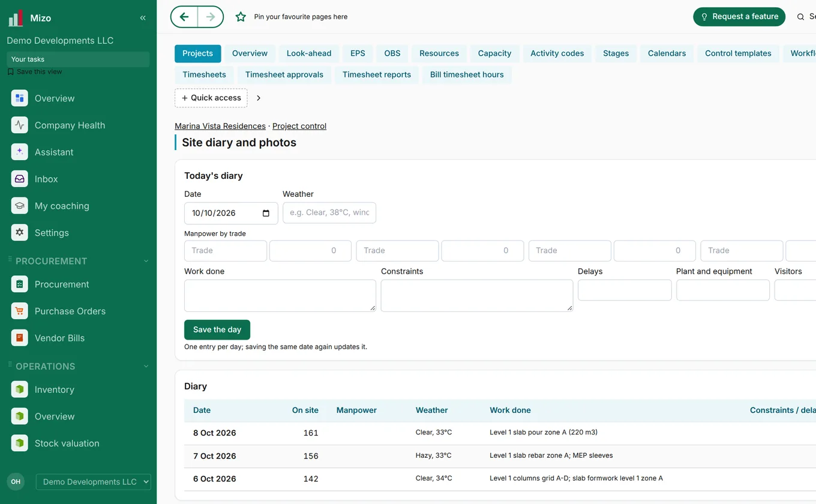
Task: Click the bookmark icon beside Save this view
Action: (10, 71)
